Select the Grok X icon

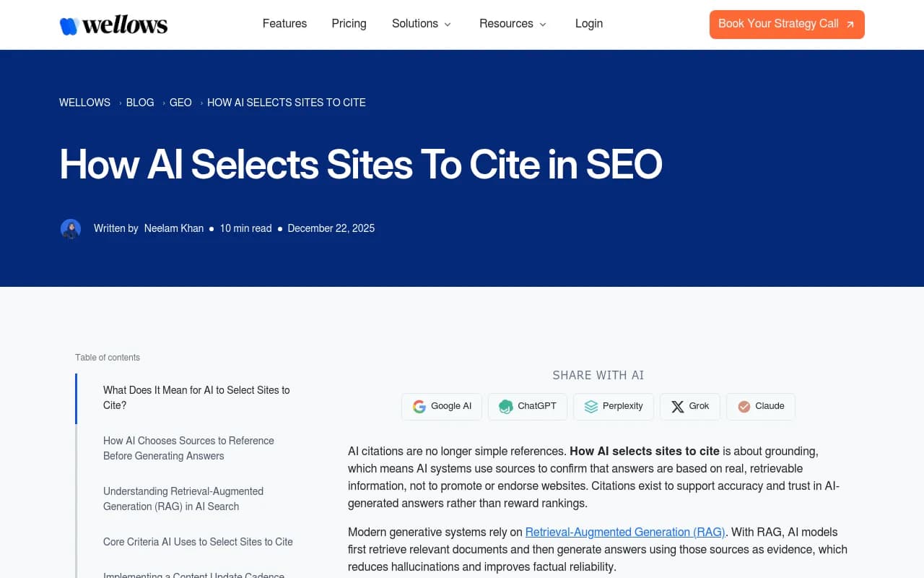click(x=677, y=406)
